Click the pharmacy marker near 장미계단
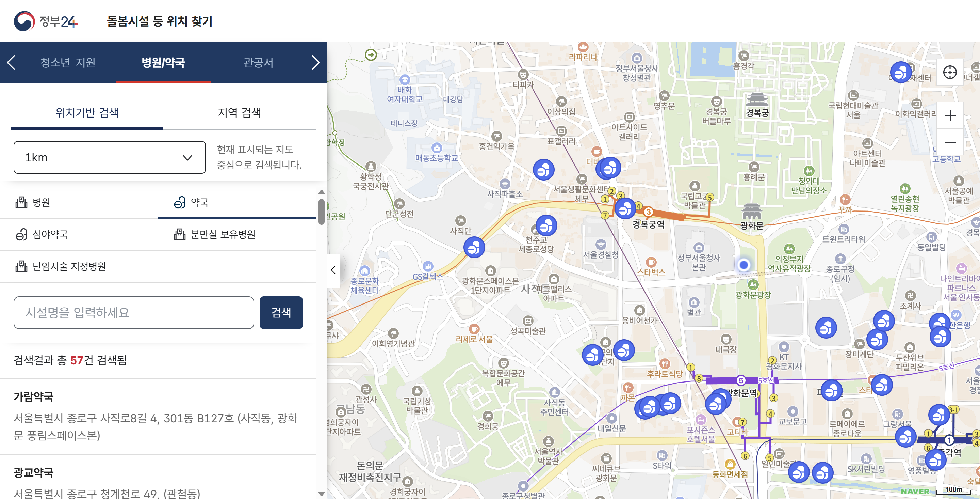Image resolution: width=980 pixels, height=499 pixels. 877,339
